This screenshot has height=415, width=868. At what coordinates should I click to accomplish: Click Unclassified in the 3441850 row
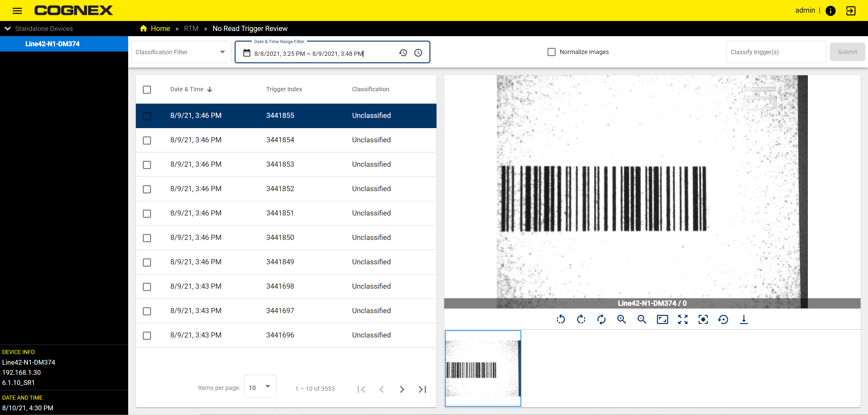point(371,238)
